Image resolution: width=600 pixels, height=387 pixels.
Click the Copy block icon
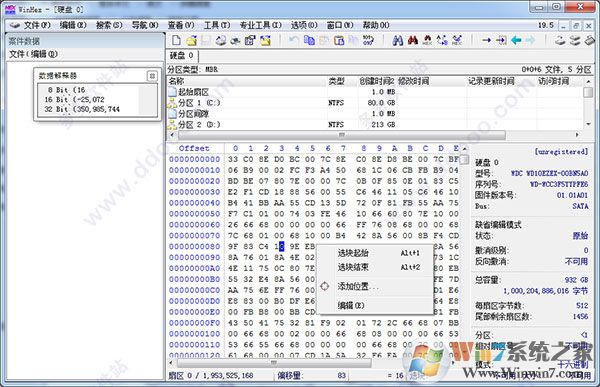pyautogui.click(x=309, y=40)
